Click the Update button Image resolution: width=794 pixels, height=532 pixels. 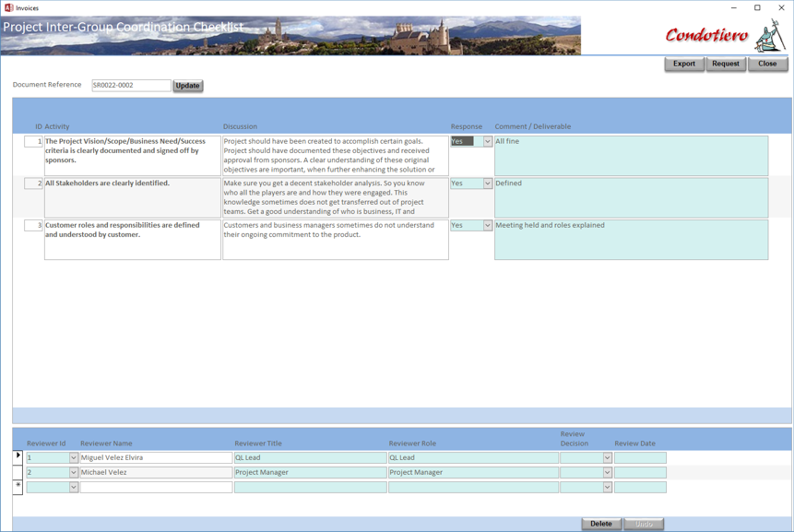pos(188,86)
